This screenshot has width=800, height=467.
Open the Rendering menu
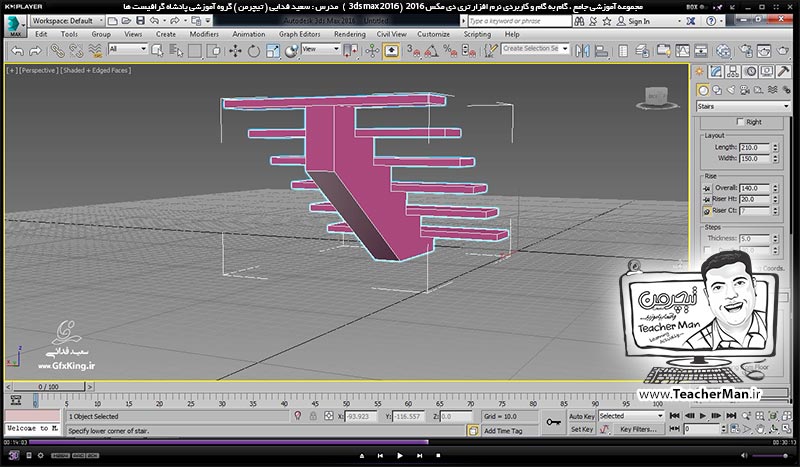pyautogui.click(x=350, y=34)
